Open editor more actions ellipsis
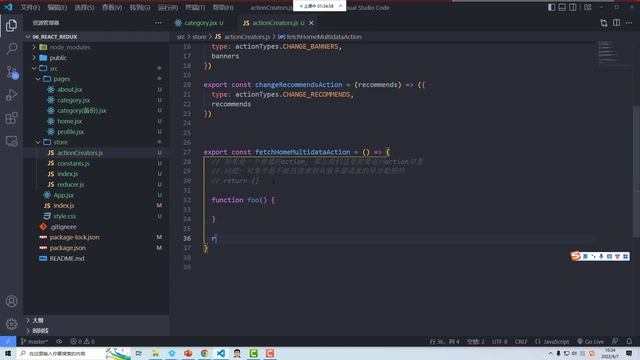This screenshot has height=360, width=640. pyautogui.click(x=629, y=23)
